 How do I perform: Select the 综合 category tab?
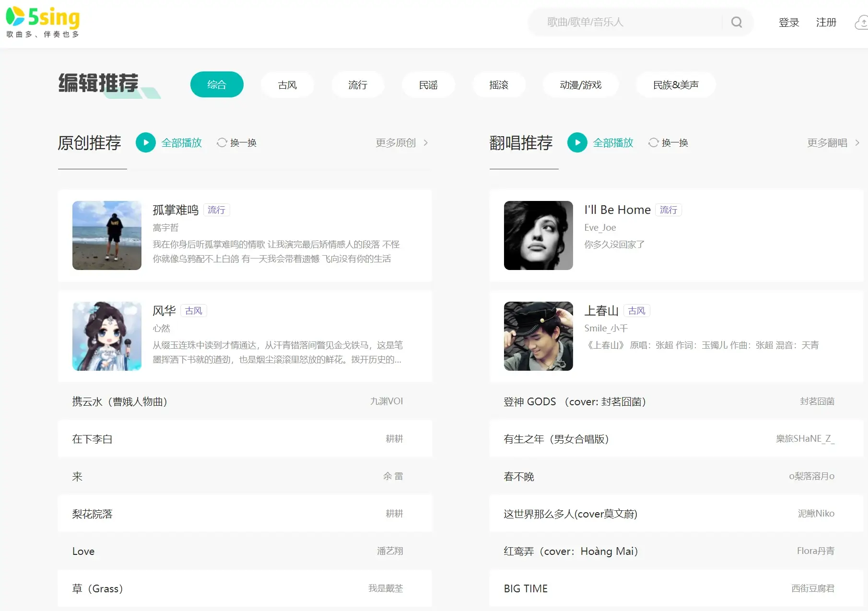pyautogui.click(x=217, y=85)
